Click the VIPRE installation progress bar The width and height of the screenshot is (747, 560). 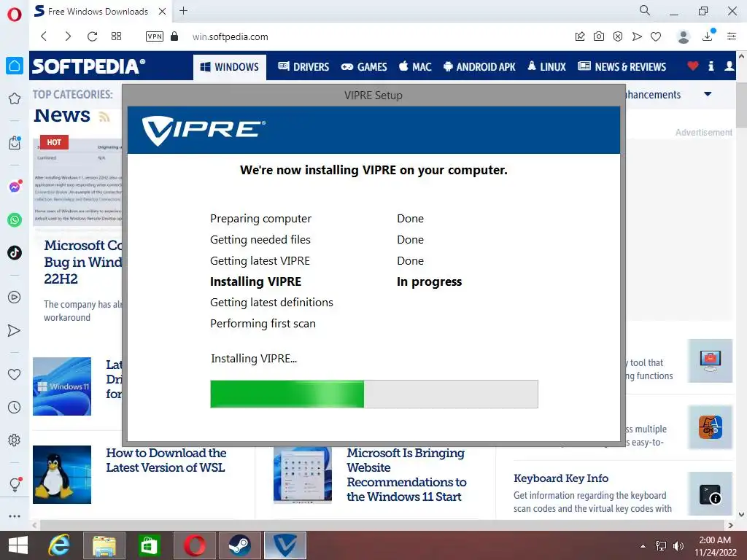[x=374, y=394]
